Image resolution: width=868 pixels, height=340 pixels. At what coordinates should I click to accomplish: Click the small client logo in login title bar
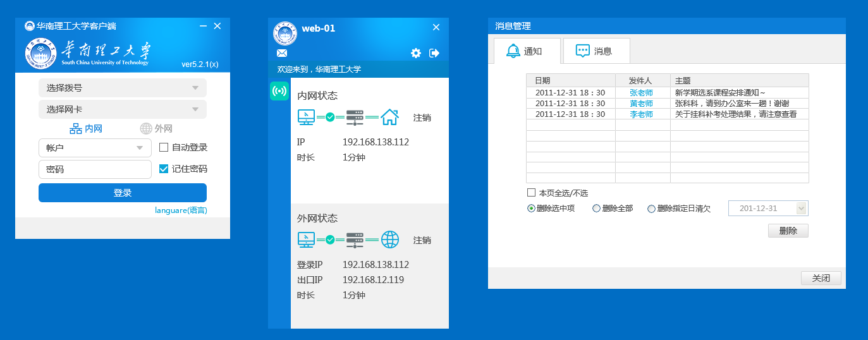tap(29, 26)
